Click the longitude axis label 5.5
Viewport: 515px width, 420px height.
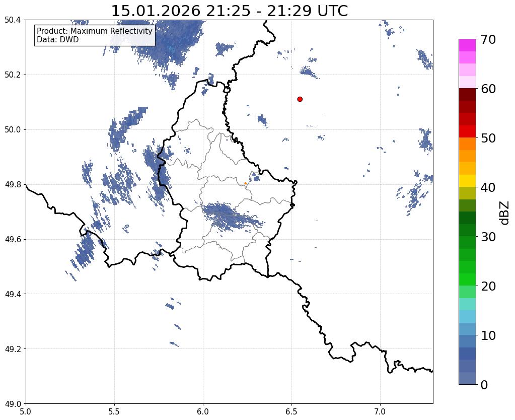point(114,411)
